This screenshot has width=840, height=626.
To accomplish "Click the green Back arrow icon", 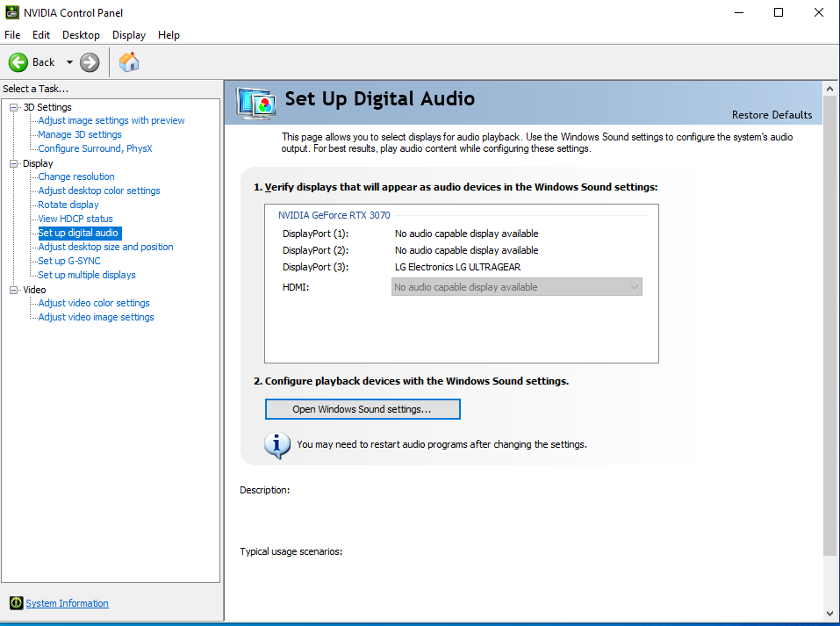I will coord(18,62).
